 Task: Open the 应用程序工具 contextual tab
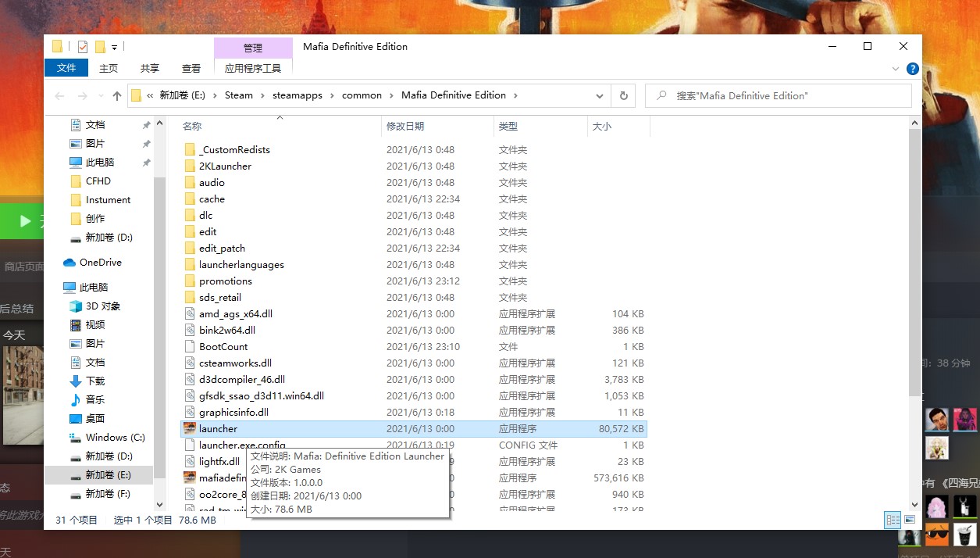point(253,68)
